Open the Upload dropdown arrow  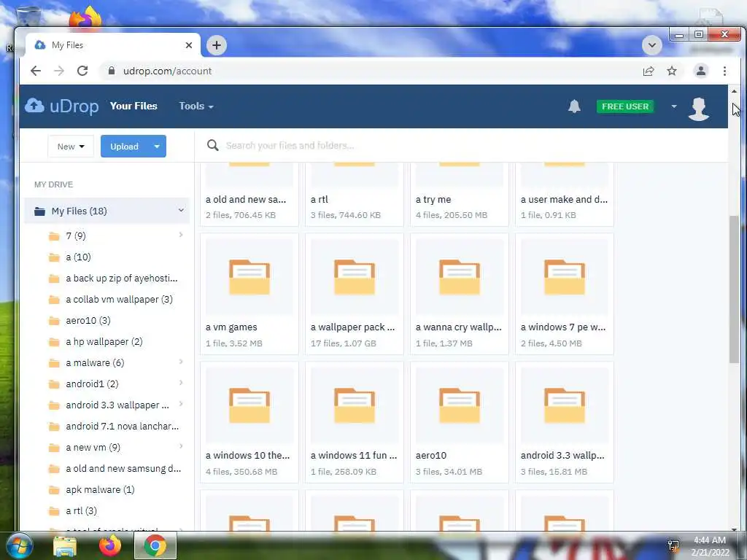click(x=157, y=146)
